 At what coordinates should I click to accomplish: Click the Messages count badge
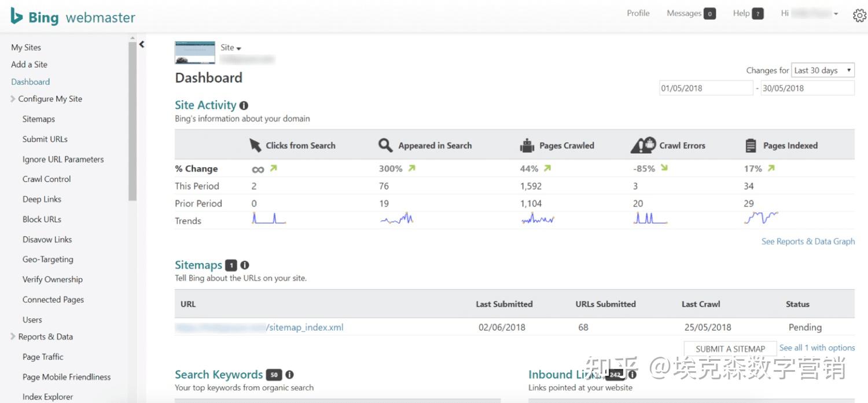(x=709, y=14)
